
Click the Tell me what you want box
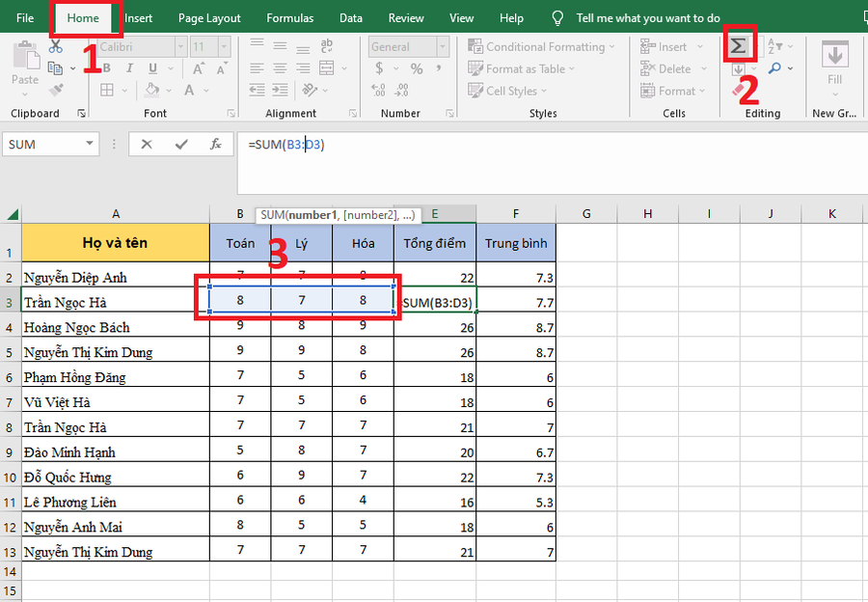pos(648,18)
